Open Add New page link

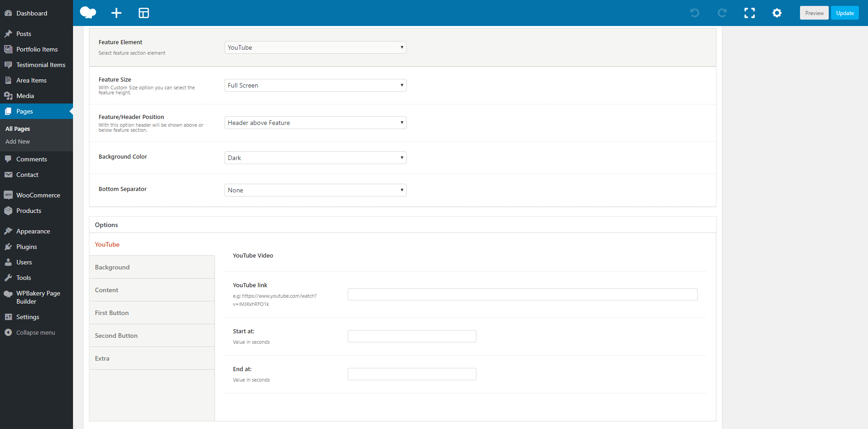[18, 142]
